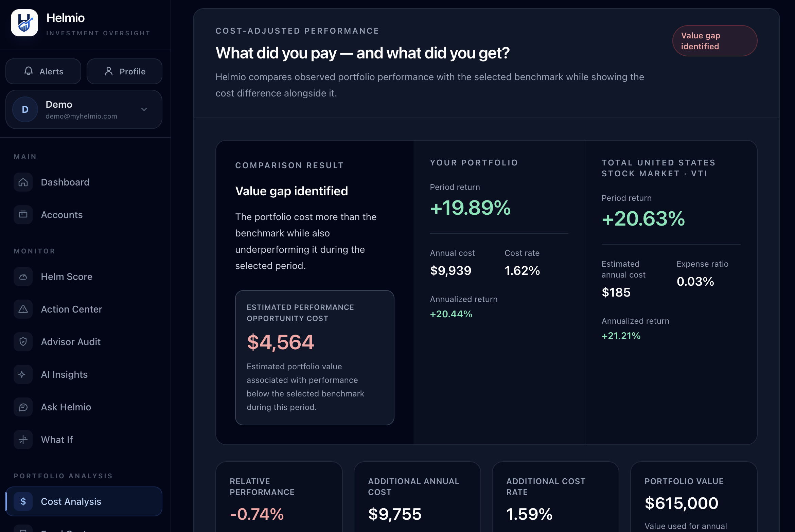Click the Dashboard home icon
Viewport: 795px width, 532px height.
click(x=23, y=182)
